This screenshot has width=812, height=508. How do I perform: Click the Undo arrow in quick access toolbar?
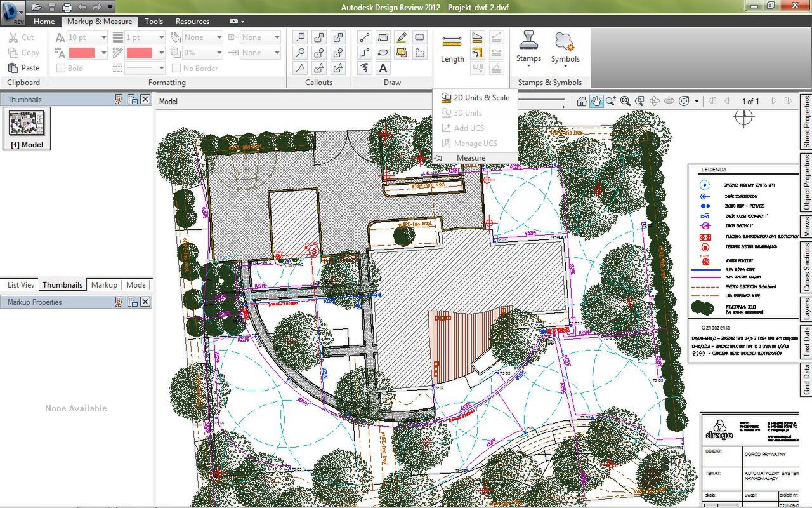pos(81,7)
